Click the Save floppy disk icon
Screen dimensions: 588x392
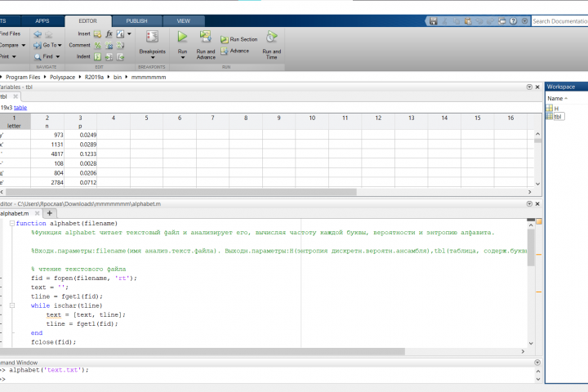(x=434, y=21)
